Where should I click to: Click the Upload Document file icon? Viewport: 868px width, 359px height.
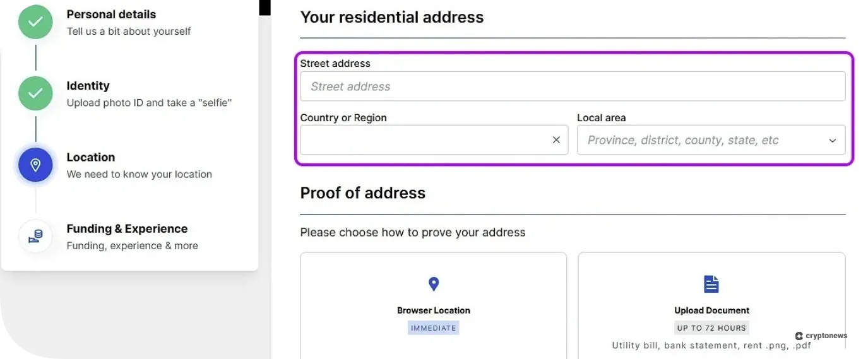(711, 284)
